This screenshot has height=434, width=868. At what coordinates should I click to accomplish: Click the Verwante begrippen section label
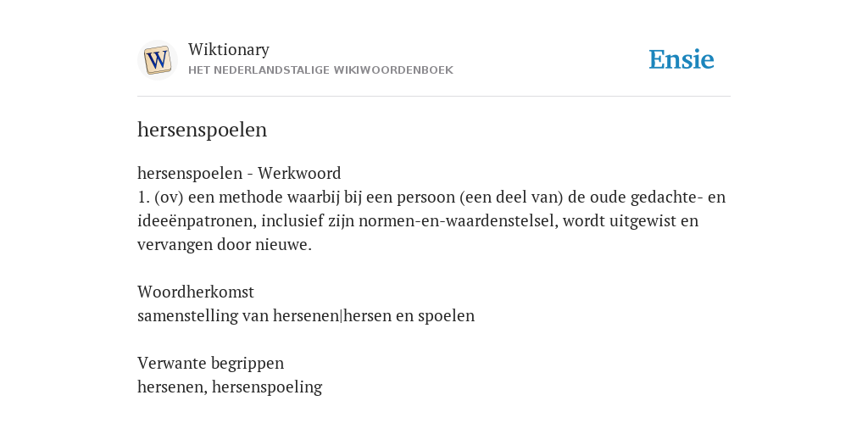coord(210,363)
